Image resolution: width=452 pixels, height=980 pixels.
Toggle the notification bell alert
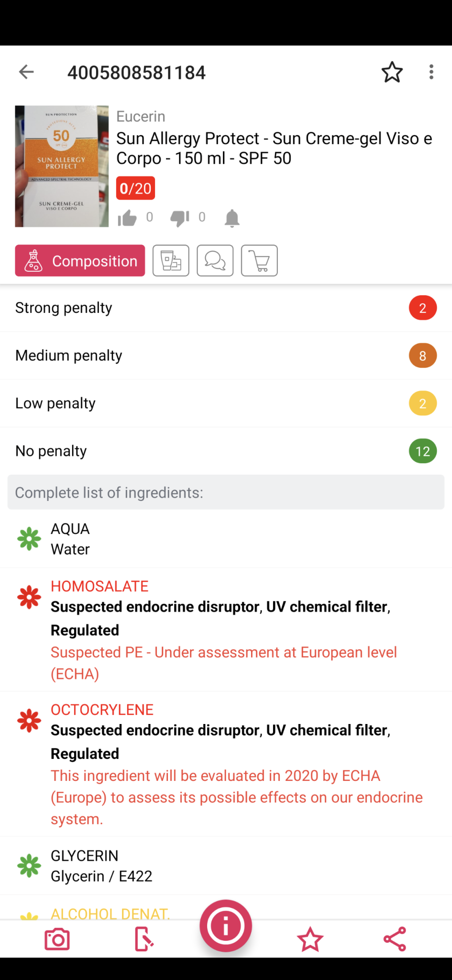click(232, 218)
